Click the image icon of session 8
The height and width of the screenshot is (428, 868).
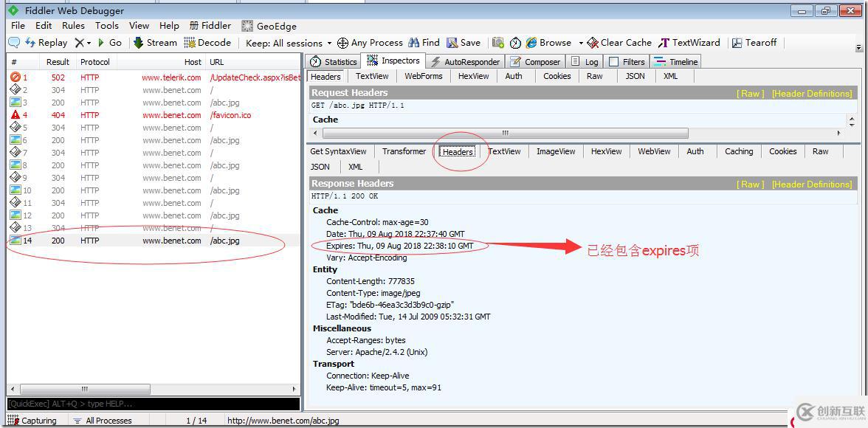coord(15,165)
